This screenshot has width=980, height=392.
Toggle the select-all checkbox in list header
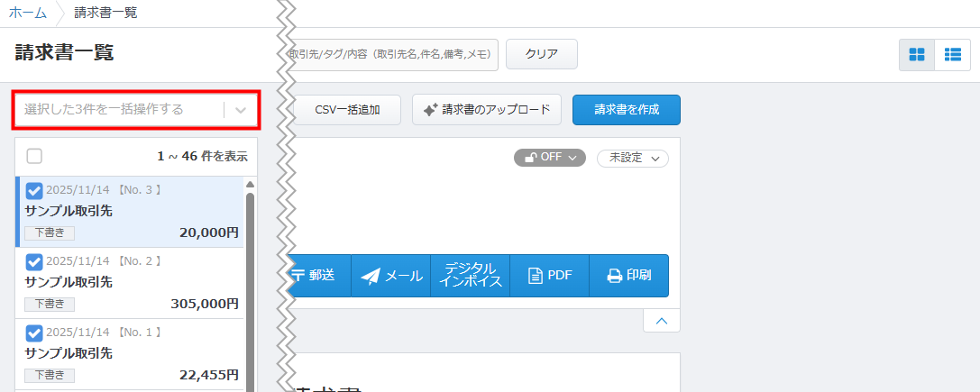(x=34, y=156)
